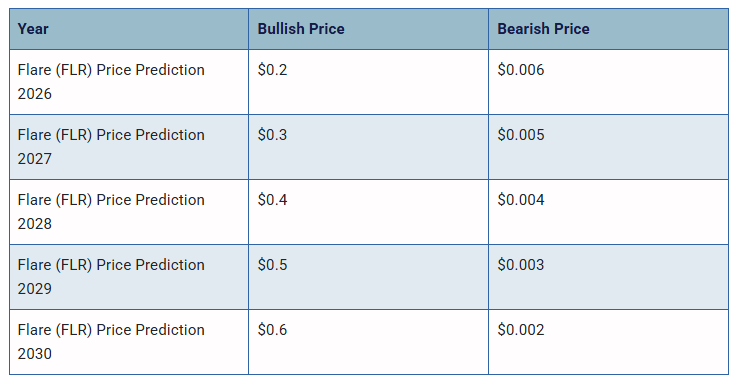Viewport: 742px width, 389px height.
Task: Click the year 2026 text
Action: 35,94
